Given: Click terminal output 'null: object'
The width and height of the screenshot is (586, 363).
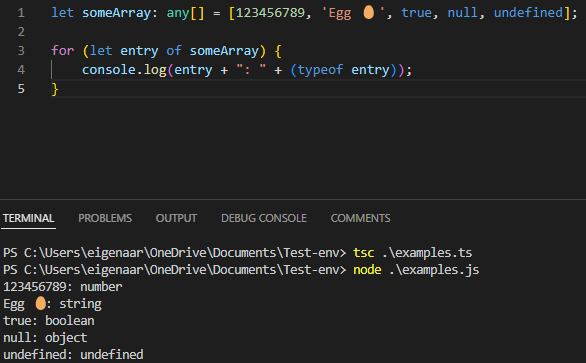Looking at the screenshot, I should (x=45, y=338).
